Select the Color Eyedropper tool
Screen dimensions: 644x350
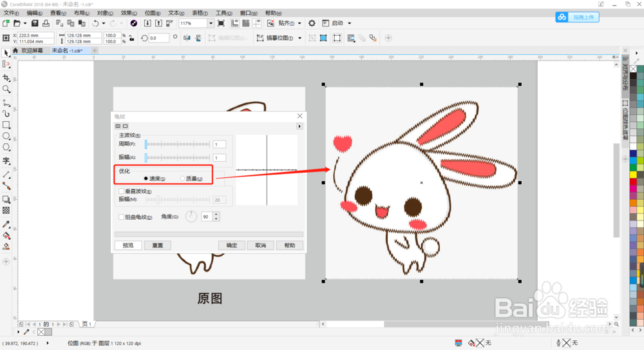click(x=6, y=224)
